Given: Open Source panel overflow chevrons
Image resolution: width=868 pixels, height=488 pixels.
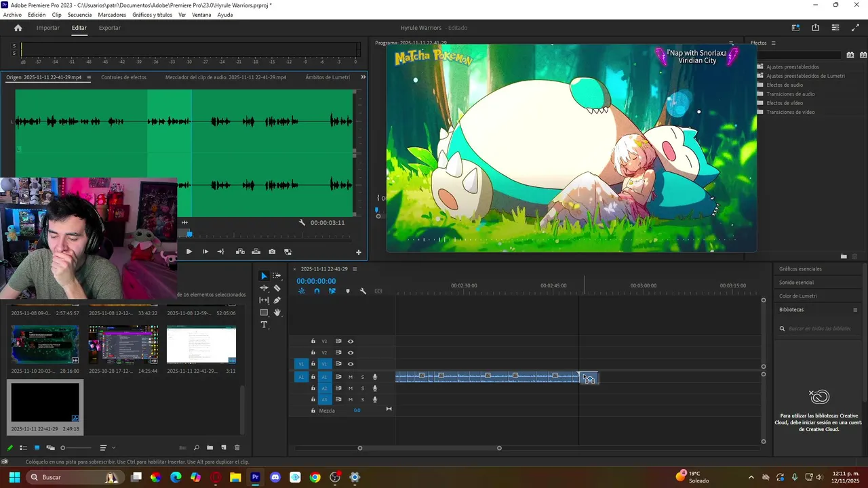Looking at the screenshot, I should click(363, 77).
